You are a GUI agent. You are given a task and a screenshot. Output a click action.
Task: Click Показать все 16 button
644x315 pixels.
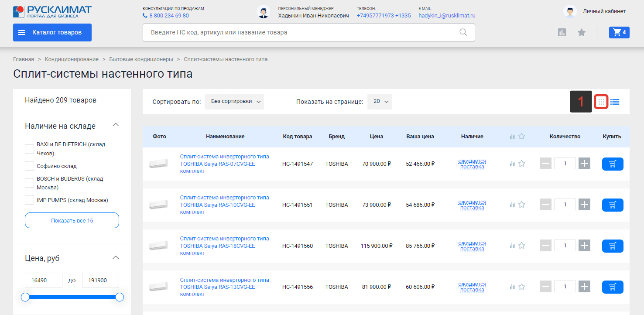pyautogui.click(x=72, y=220)
